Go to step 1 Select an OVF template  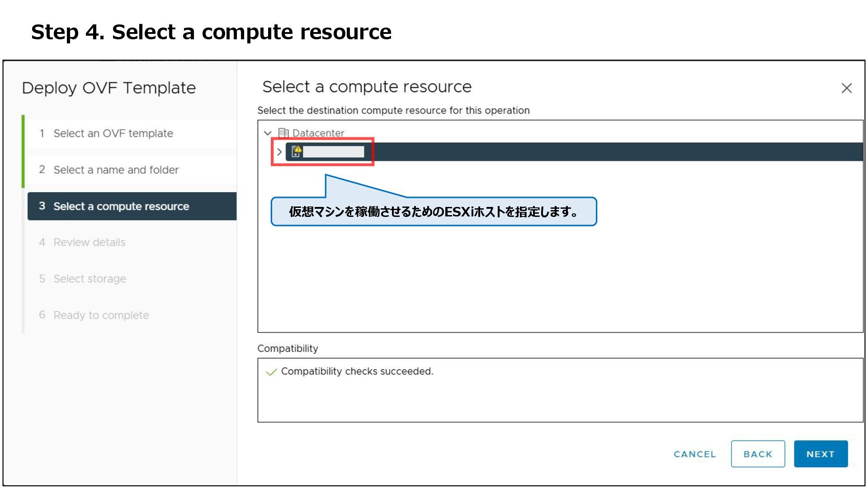pos(113,133)
